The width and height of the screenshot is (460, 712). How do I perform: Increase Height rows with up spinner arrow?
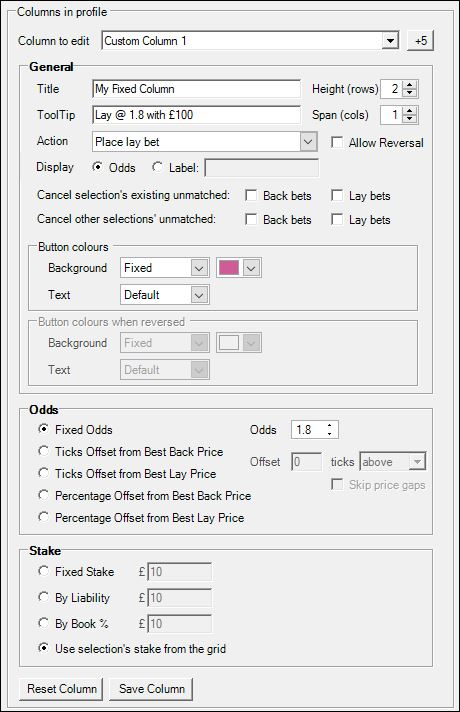410,85
